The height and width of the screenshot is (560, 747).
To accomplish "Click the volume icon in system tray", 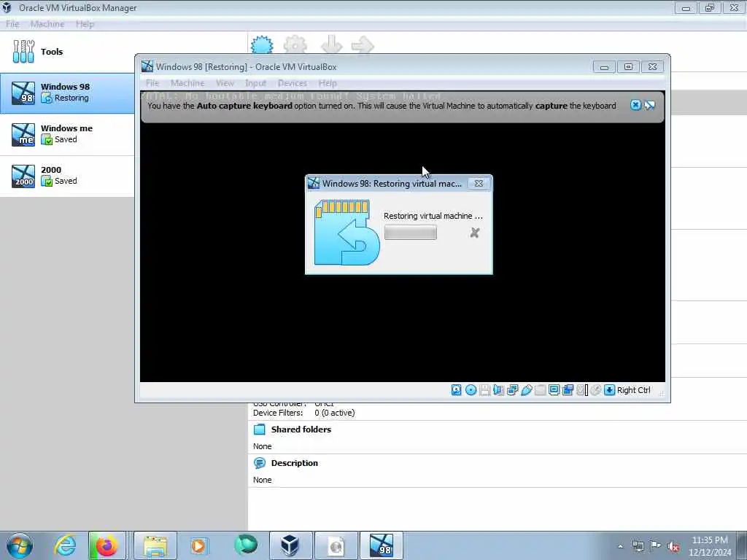I will coord(673,547).
